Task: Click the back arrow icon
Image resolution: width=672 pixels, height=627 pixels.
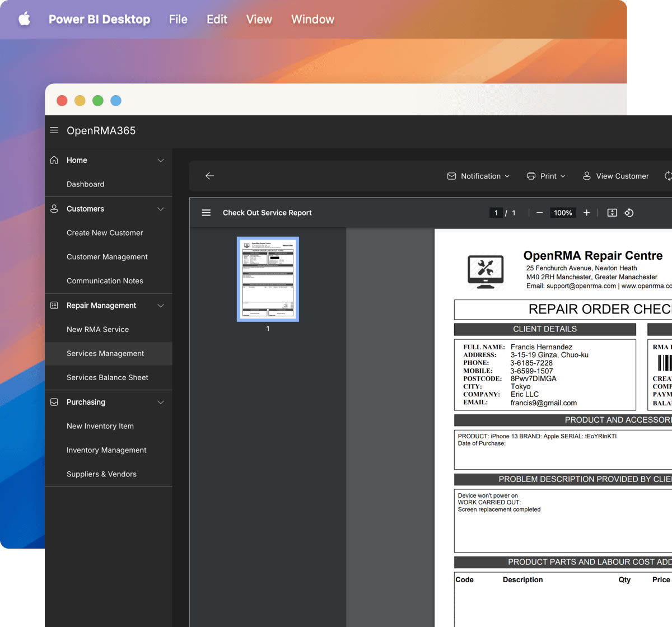Action: coord(210,176)
